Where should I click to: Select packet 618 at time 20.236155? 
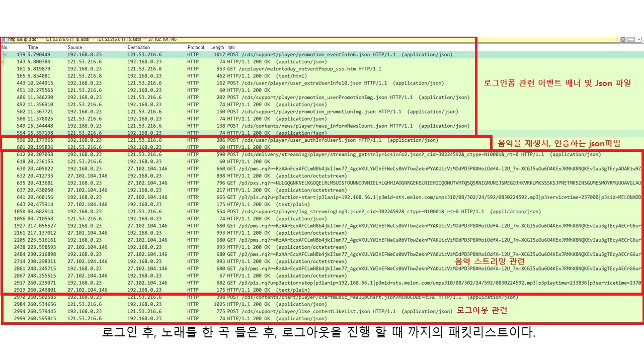322,162
